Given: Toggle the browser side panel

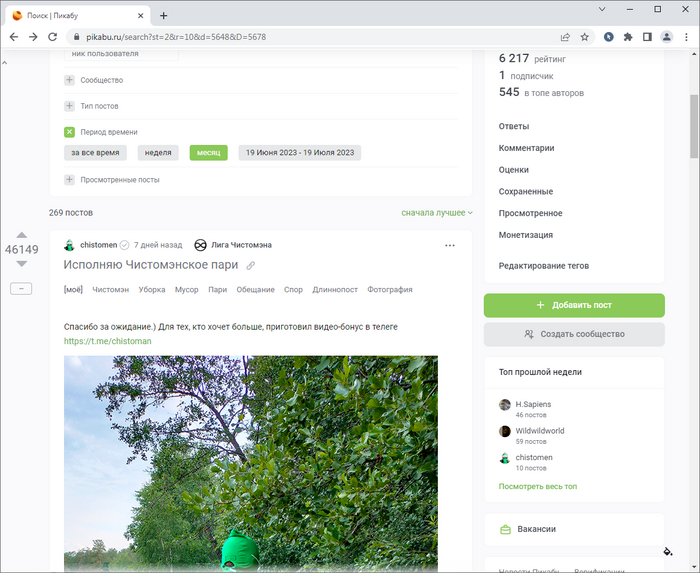Looking at the screenshot, I should (x=647, y=37).
